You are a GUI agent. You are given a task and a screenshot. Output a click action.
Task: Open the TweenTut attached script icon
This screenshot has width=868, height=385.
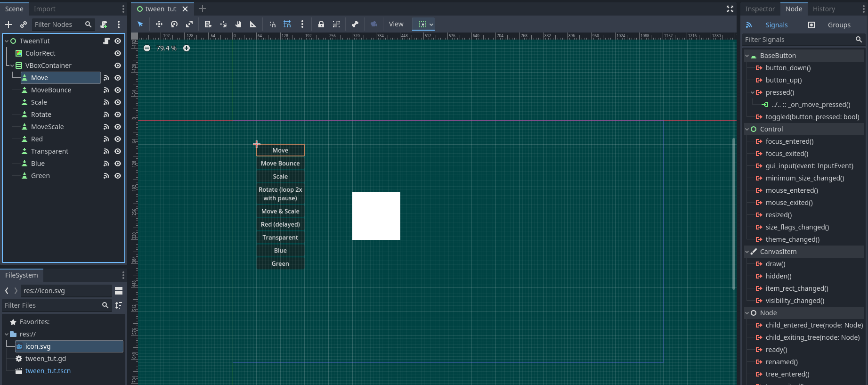click(106, 41)
